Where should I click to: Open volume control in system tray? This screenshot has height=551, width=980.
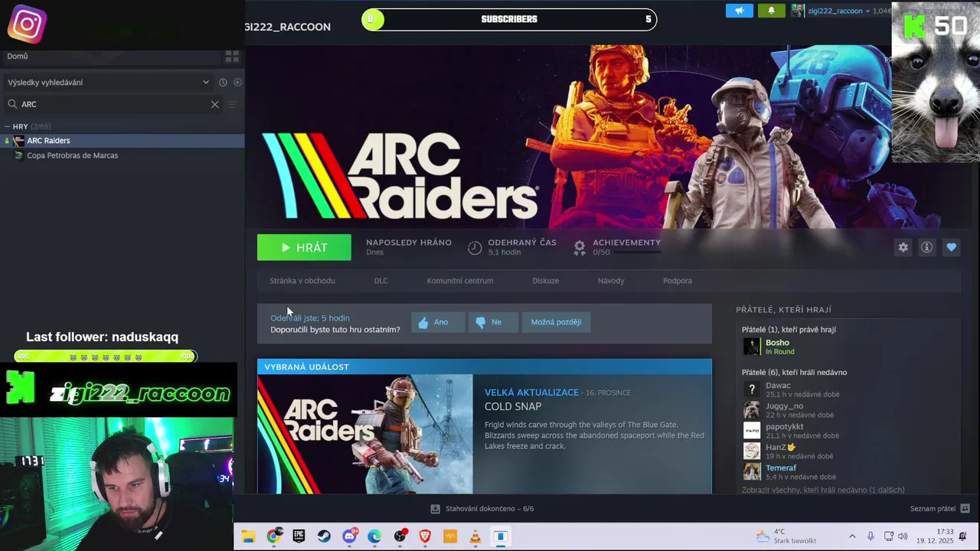903,536
